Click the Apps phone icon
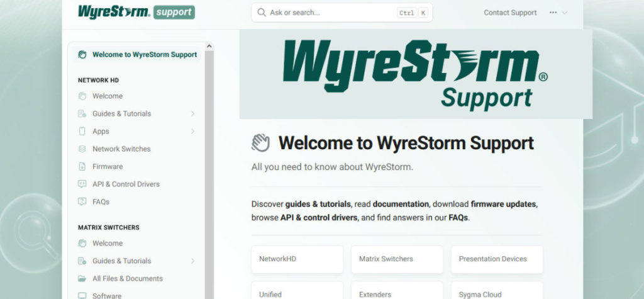Image resolution: width=644 pixels, height=299 pixels. coord(82,131)
